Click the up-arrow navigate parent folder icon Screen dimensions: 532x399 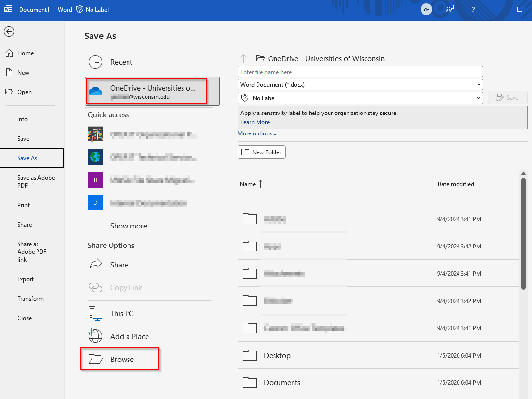tap(244, 59)
